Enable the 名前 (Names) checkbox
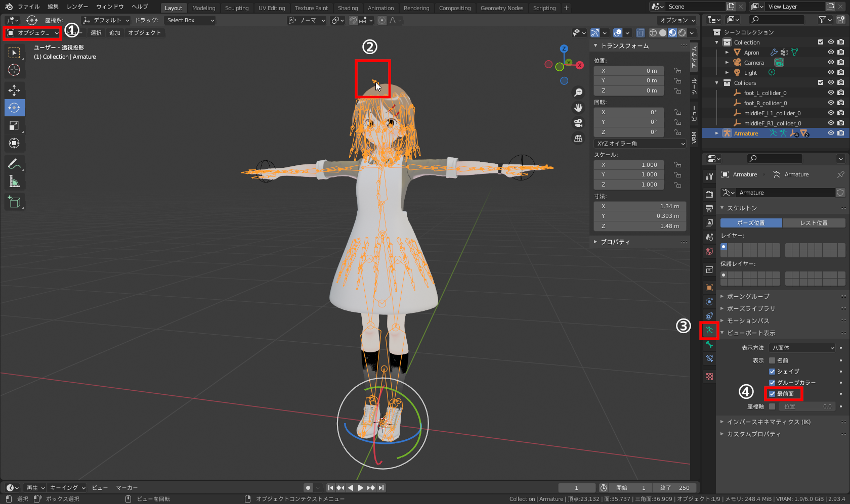 tap(772, 360)
